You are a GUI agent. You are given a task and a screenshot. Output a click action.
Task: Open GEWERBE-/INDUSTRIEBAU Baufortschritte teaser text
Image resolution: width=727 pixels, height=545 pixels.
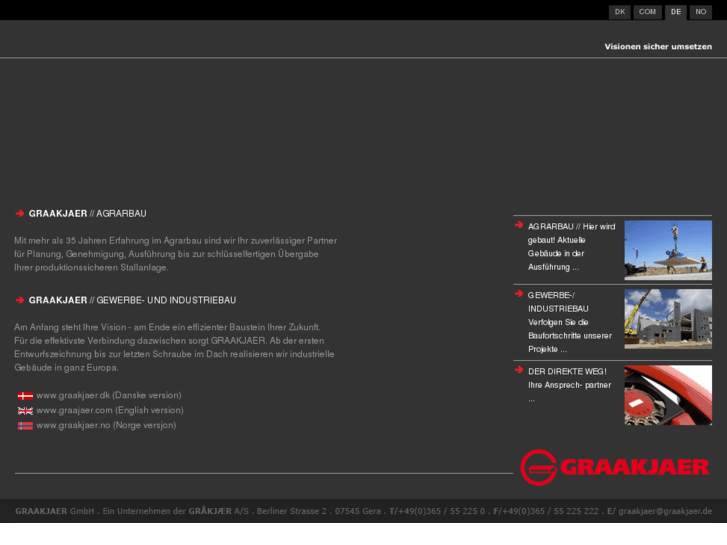click(x=570, y=322)
